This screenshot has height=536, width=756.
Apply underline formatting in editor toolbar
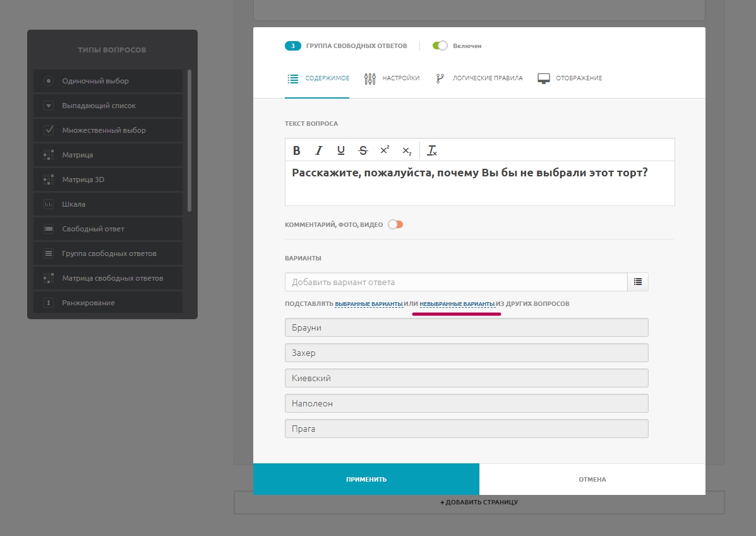[341, 150]
